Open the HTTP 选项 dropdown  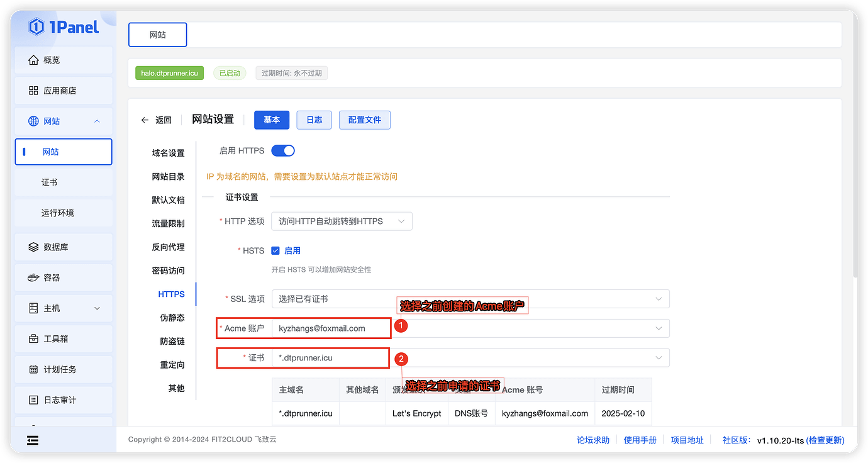[x=342, y=221]
